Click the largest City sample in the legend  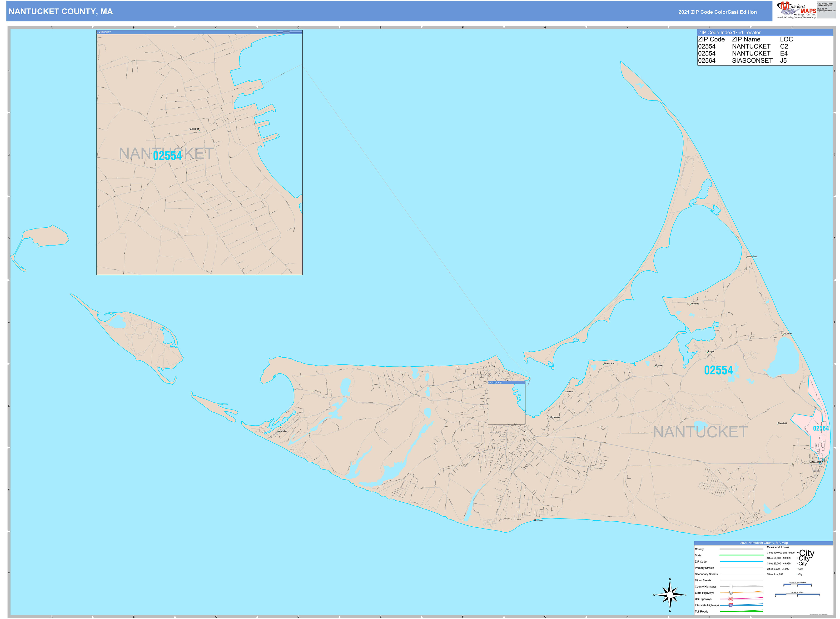click(x=807, y=554)
